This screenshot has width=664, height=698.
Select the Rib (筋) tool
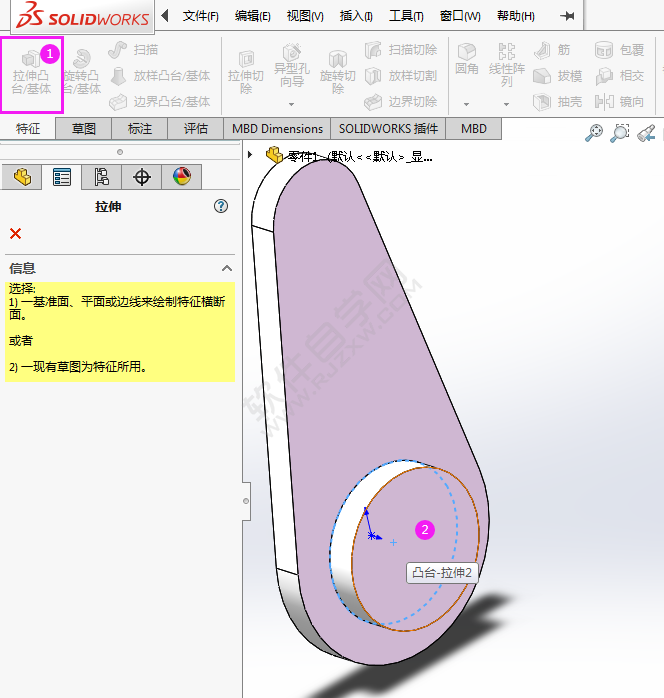(552, 50)
